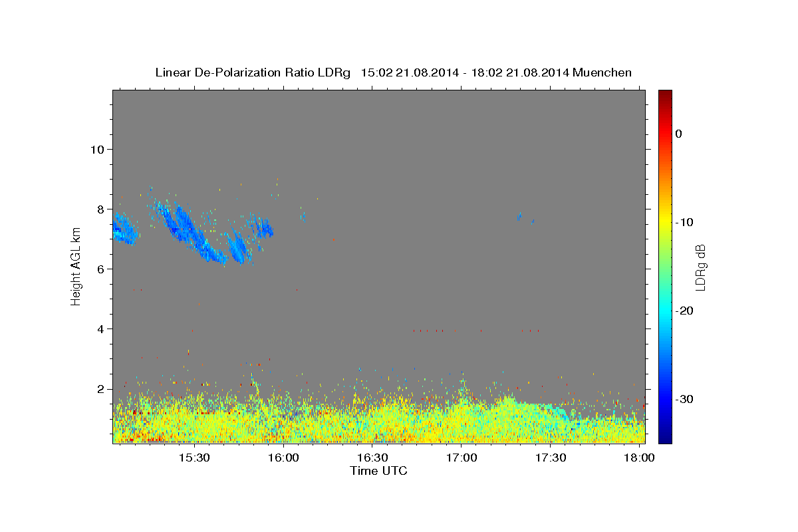The height and width of the screenshot is (532, 798).
Task: Click the 'Muenchen' location label in title
Action: point(602,72)
